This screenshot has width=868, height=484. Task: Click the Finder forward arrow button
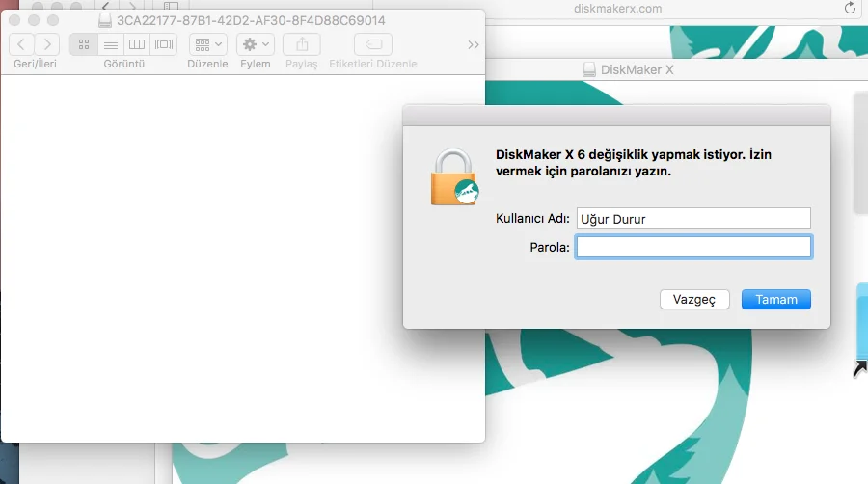47,43
